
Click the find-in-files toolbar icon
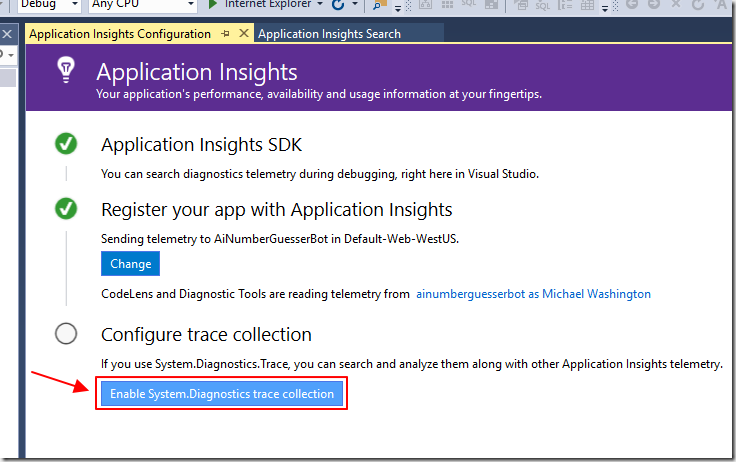pos(379,5)
